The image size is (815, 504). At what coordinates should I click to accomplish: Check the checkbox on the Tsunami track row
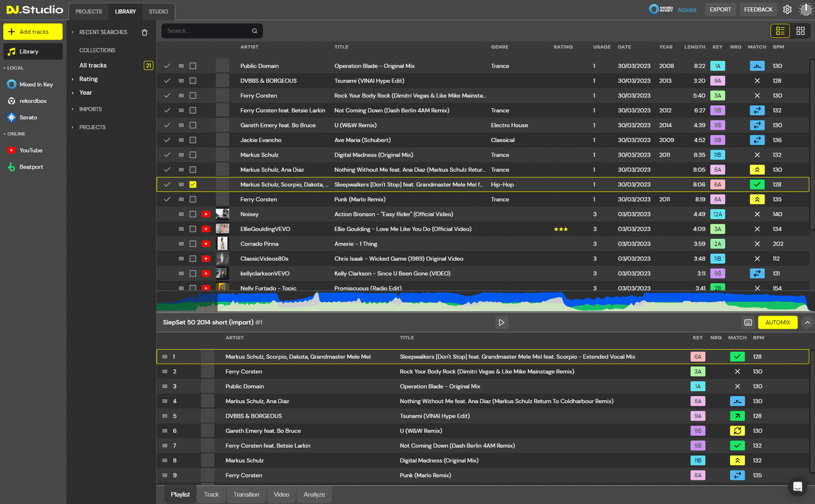[x=192, y=81]
